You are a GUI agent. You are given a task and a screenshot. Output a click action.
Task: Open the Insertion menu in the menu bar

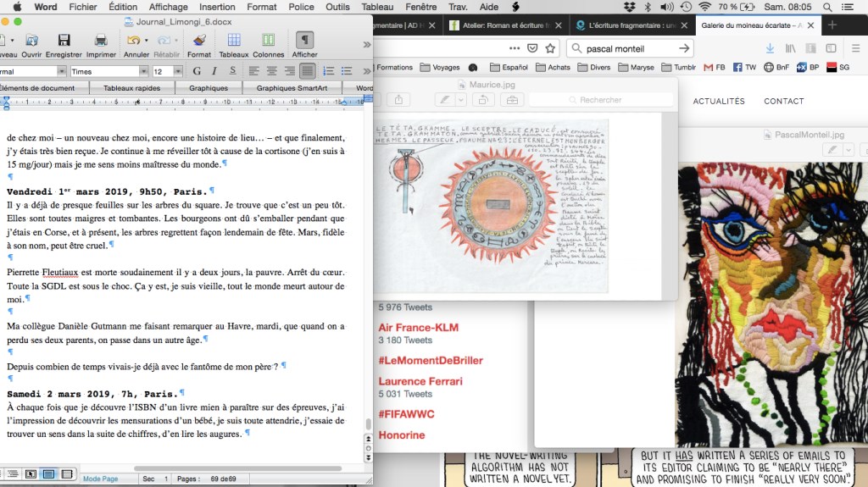(x=217, y=7)
